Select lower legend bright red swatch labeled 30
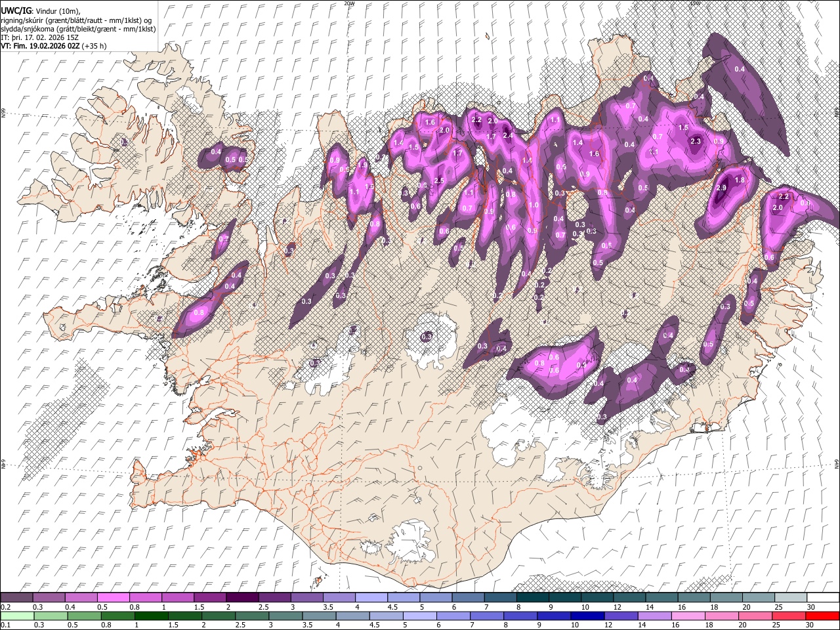 pos(822,616)
